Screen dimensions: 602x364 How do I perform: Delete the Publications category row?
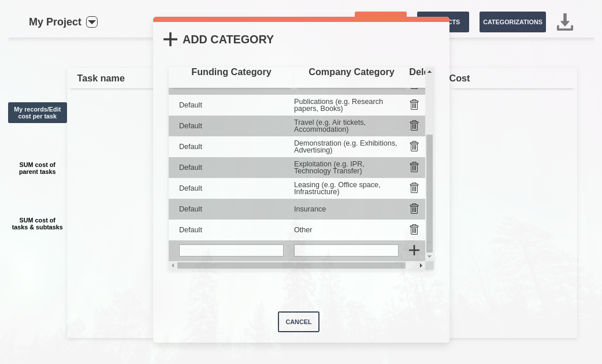(414, 105)
